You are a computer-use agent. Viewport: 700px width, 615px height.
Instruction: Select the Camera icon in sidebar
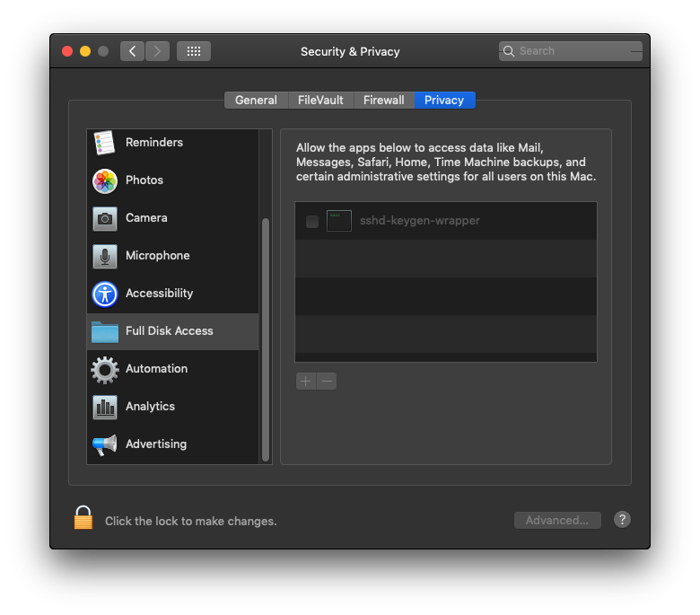(x=105, y=218)
